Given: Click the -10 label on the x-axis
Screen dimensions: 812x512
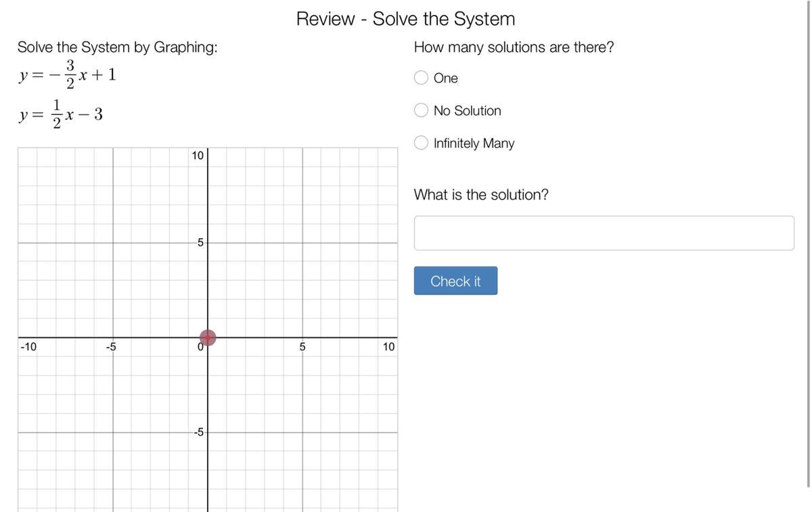Looking at the screenshot, I should [28, 347].
